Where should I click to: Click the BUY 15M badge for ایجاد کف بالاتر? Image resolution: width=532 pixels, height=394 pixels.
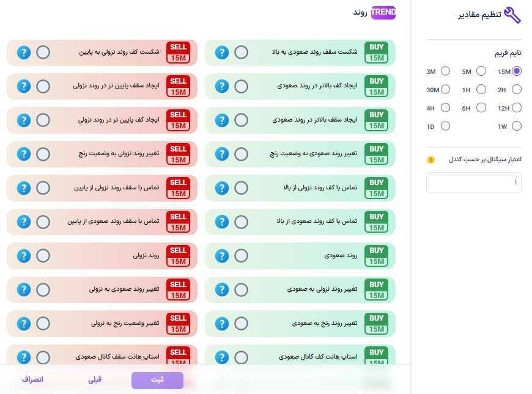(x=377, y=87)
